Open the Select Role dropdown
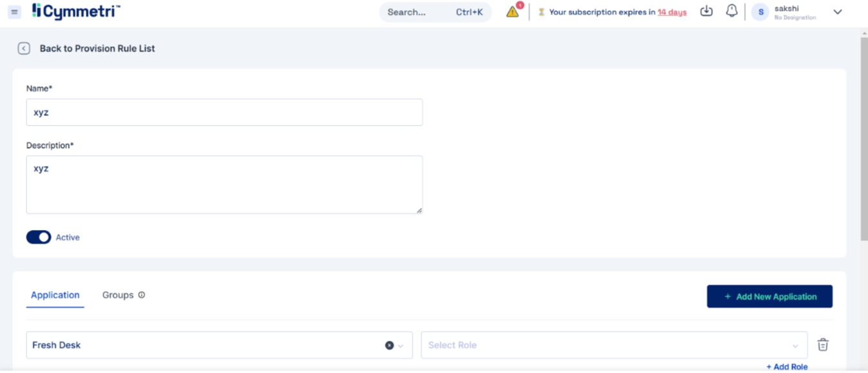This screenshot has height=373, width=868. (613, 345)
